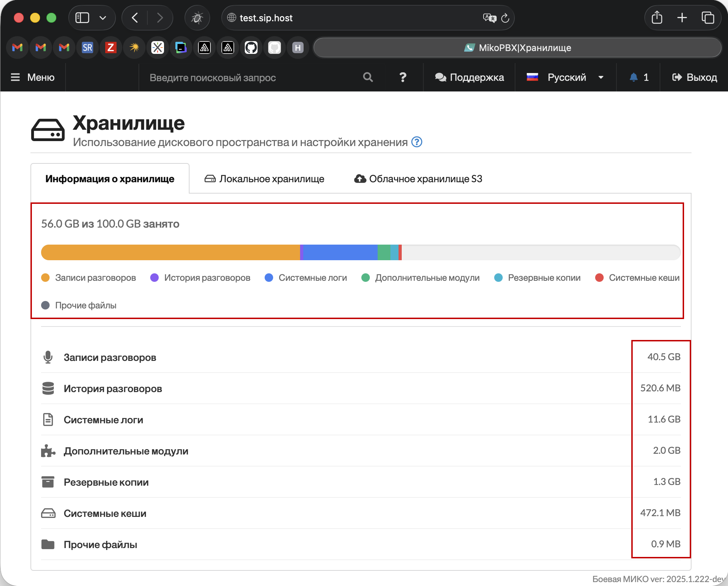Switch to Облачное хранилище S3 tab
Image resolution: width=728 pixels, height=586 pixels.
coord(418,179)
